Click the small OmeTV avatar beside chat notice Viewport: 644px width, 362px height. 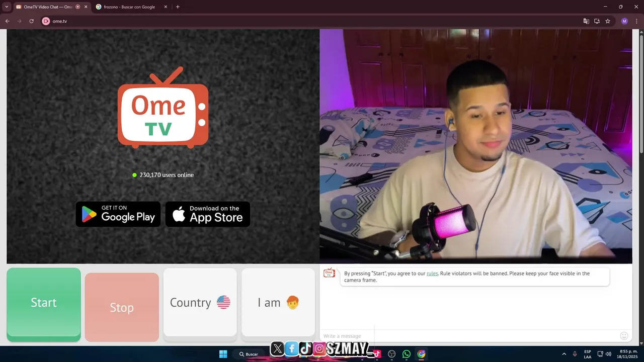point(329,273)
